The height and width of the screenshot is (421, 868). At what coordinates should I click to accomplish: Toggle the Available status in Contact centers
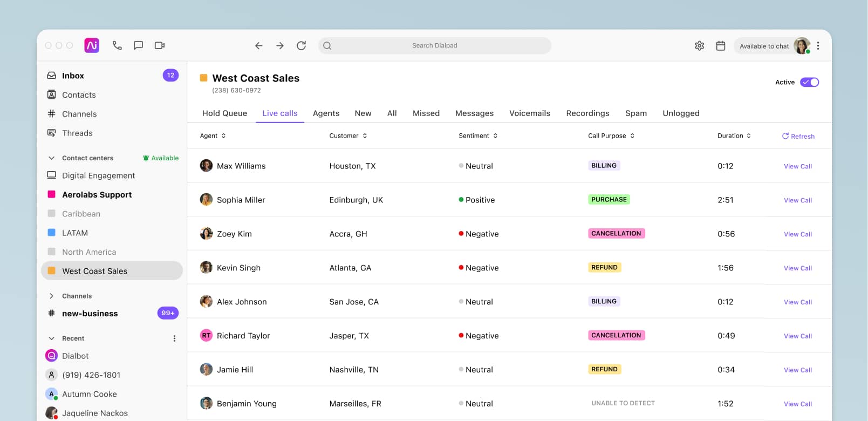pyautogui.click(x=161, y=158)
